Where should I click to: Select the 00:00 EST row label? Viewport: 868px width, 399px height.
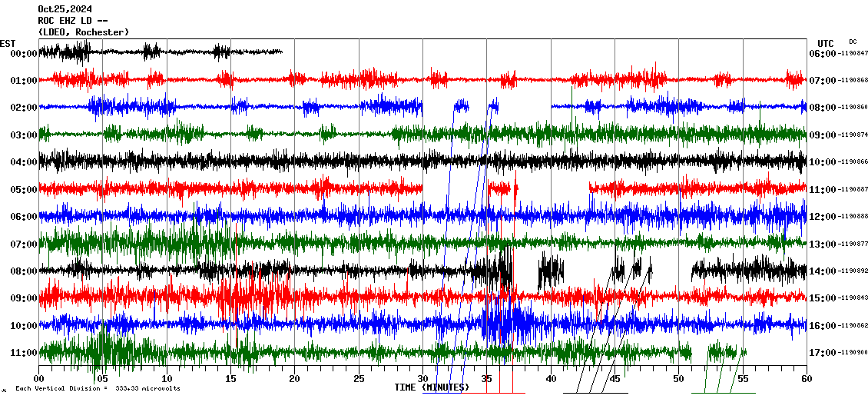pos(24,54)
